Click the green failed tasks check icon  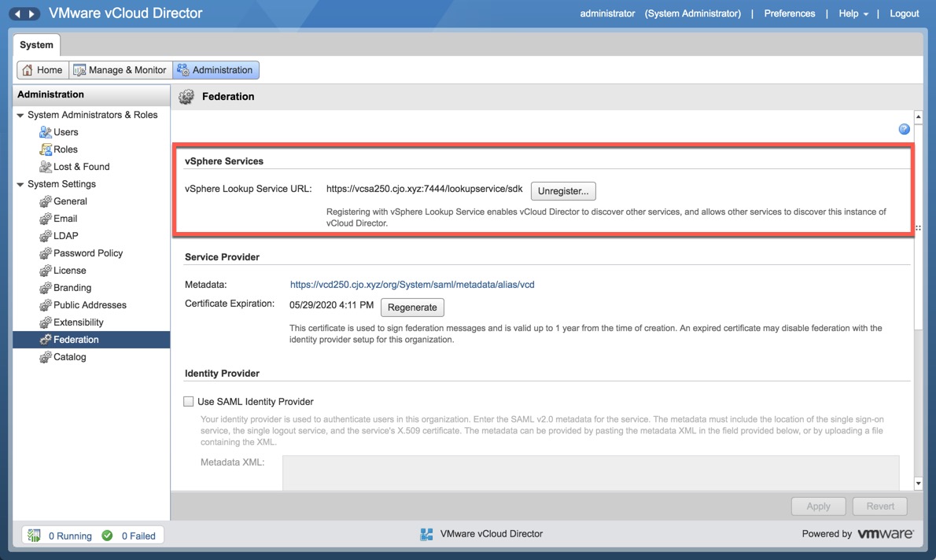click(x=107, y=536)
